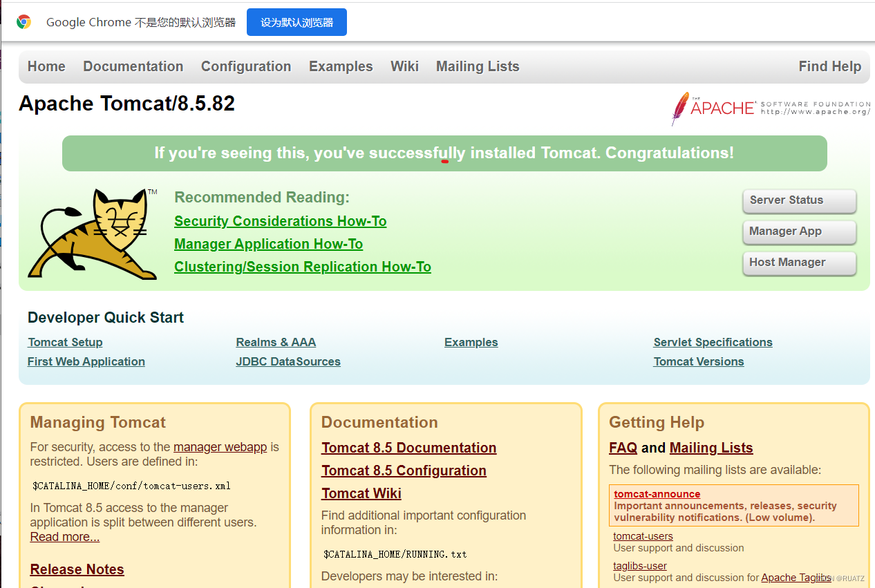
Task: Go to the Home nav item
Action: pos(46,66)
